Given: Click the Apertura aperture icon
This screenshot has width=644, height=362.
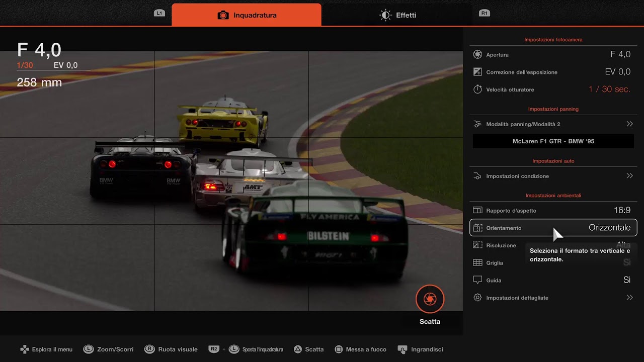Looking at the screenshot, I should (x=478, y=54).
